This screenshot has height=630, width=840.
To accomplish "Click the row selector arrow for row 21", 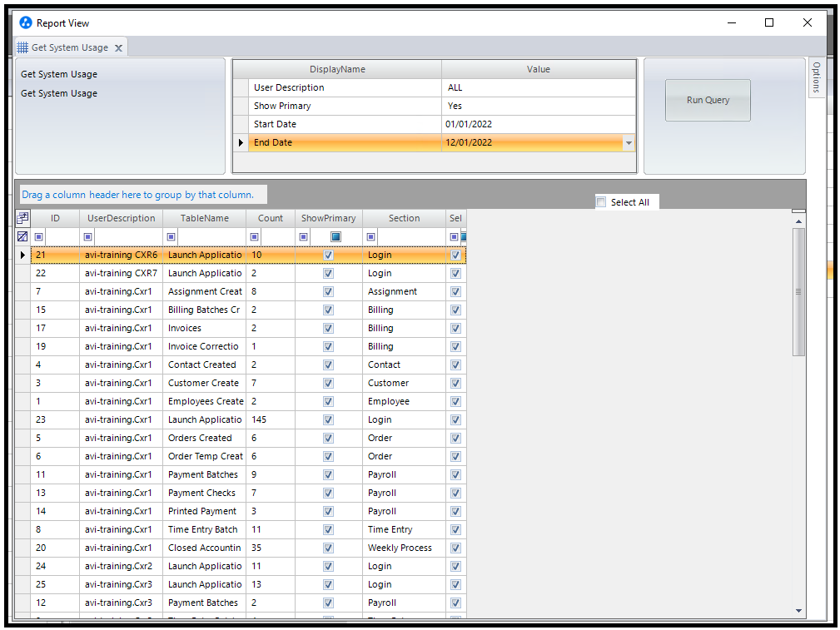I will click(x=22, y=255).
